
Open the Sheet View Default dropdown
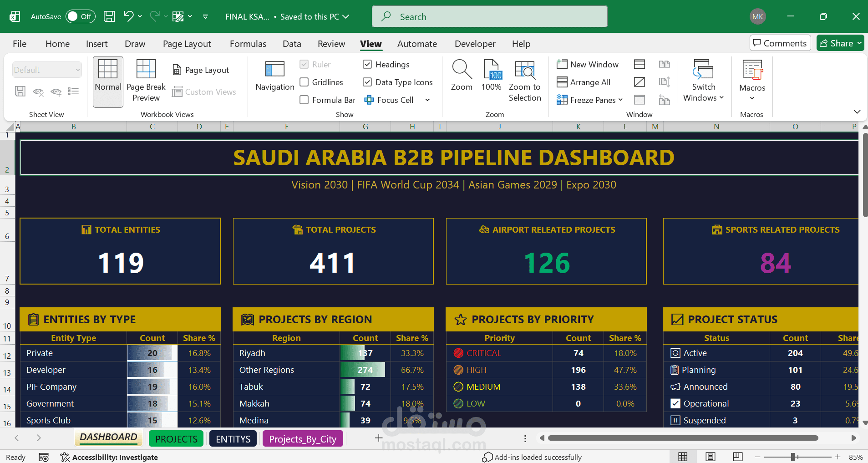pos(46,69)
